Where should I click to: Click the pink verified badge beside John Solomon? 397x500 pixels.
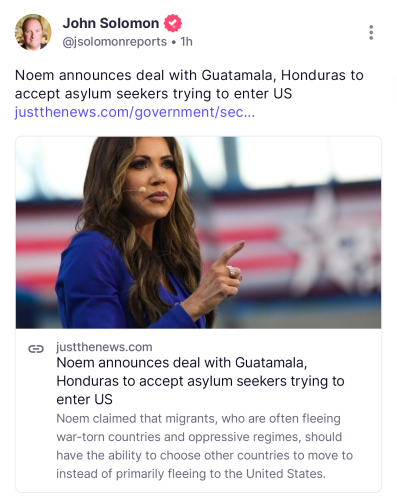point(172,23)
